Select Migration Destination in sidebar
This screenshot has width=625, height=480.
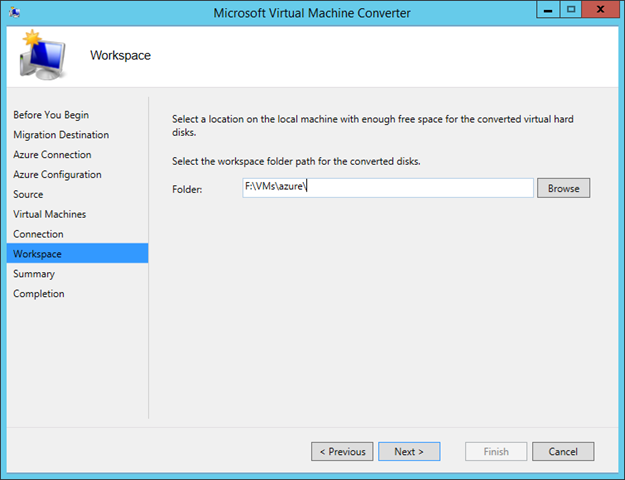(x=61, y=135)
